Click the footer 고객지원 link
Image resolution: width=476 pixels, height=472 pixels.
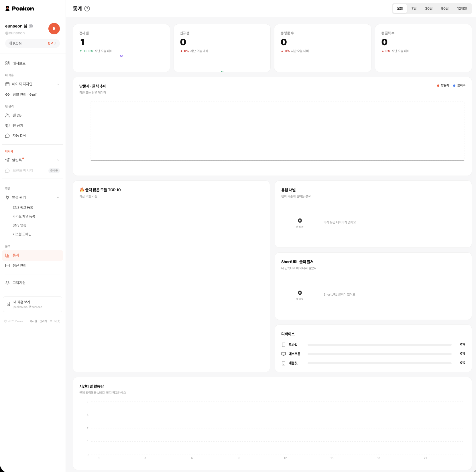[32, 321]
